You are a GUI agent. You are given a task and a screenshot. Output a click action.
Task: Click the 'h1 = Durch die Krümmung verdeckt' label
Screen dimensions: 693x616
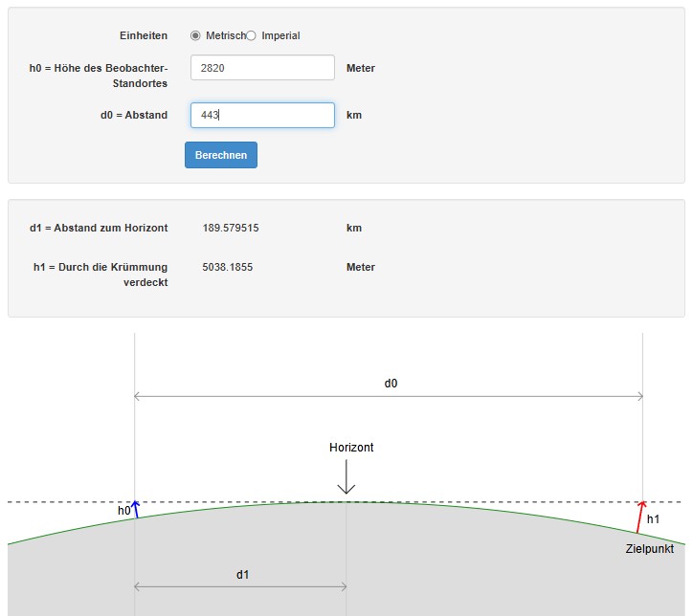click(x=101, y=275)
